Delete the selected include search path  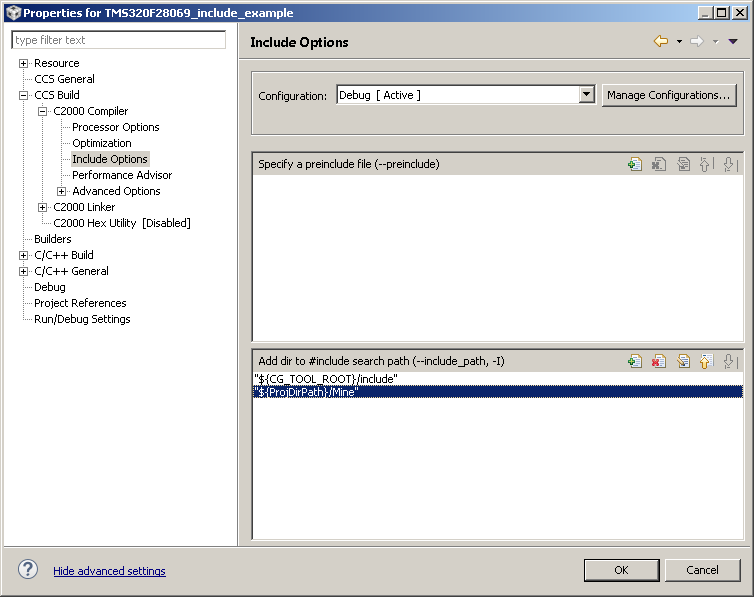(x=658, y=361)
